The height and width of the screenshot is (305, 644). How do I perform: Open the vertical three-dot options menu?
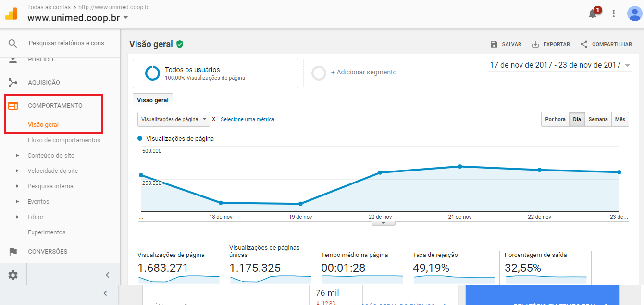614,14
